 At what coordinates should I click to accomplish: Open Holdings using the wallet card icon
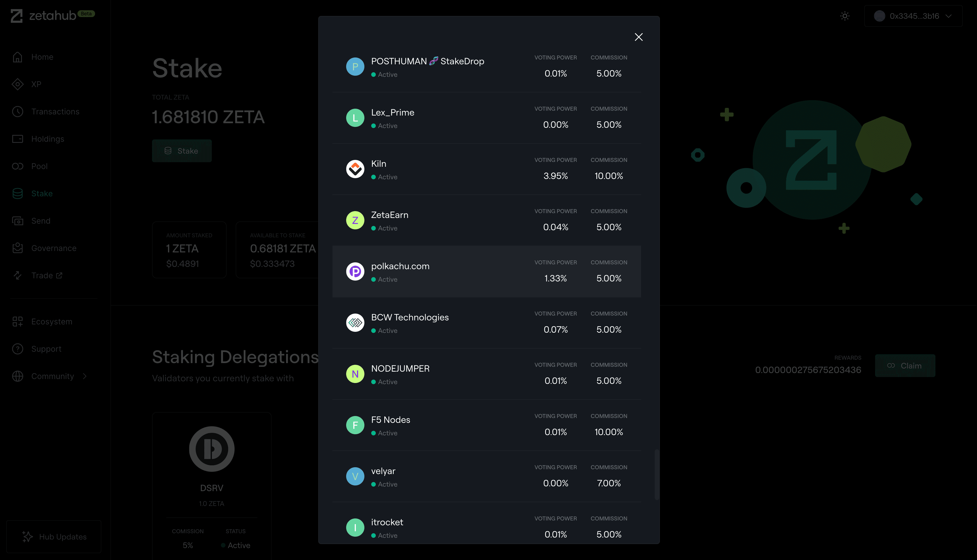[x=18, y=139]
